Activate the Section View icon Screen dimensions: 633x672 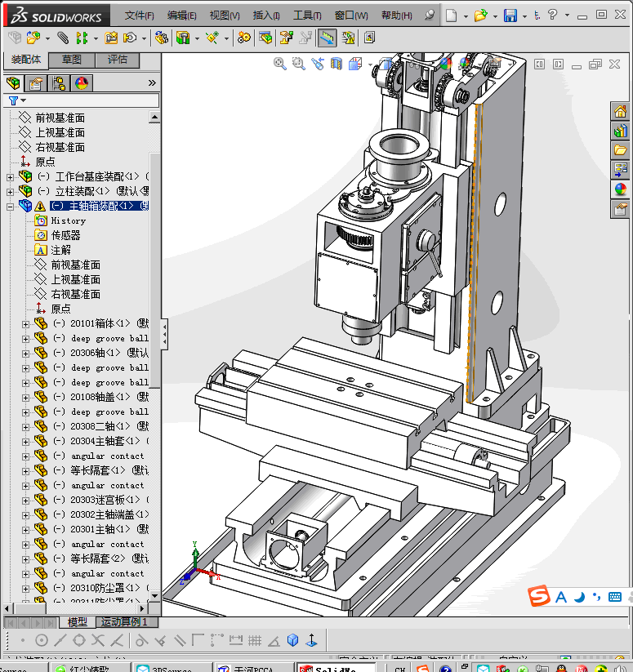click(337, 64)
